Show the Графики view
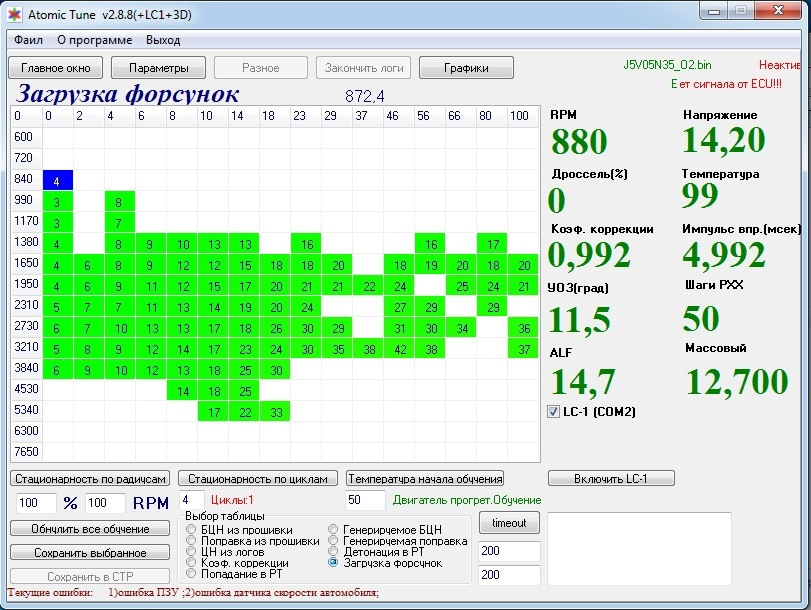The height and width of the screenshot is (610, 811). [466, 68]
